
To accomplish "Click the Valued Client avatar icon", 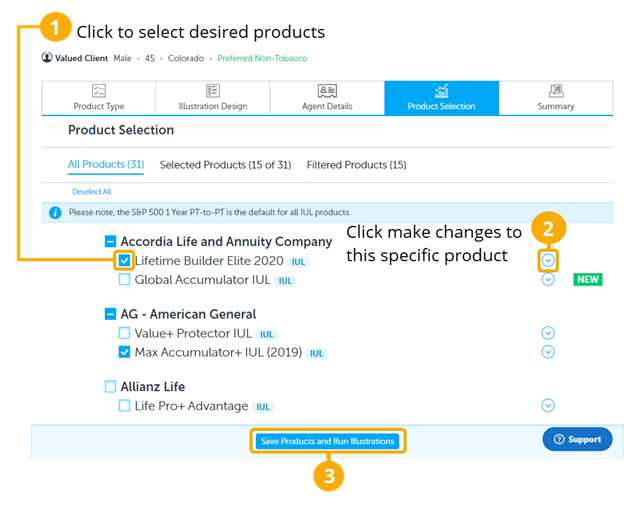I will [x=47, y=58].
